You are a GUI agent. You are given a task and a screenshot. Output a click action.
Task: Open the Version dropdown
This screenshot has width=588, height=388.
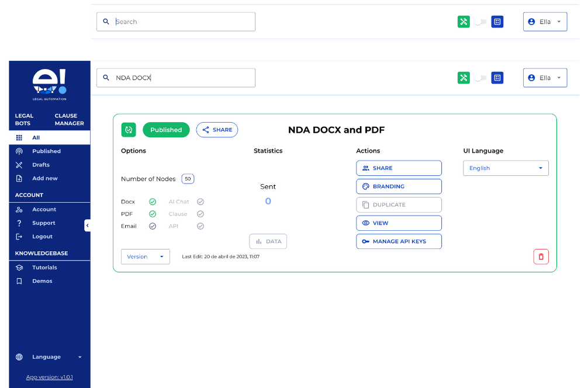click(145, 257)
